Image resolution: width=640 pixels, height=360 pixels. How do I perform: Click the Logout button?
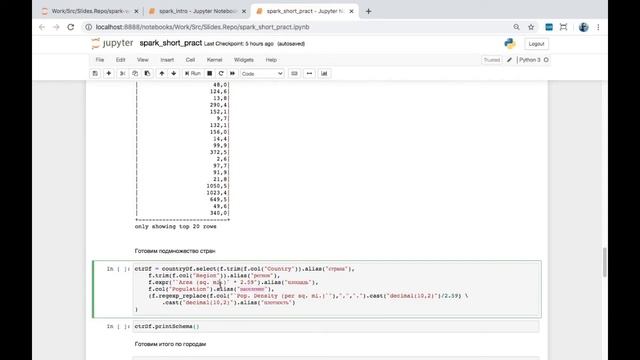click(536, 44)
